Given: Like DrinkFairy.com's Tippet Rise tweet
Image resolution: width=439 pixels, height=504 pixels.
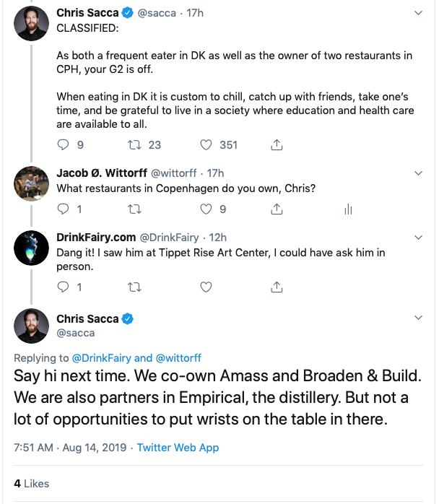Looking at the screenshot, I should click(x=206, y=287).
